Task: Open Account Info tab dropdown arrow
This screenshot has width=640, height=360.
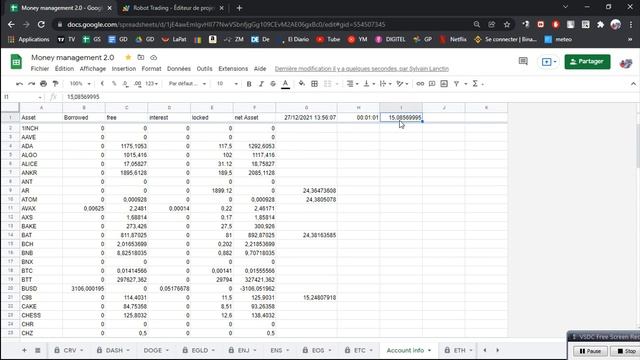Action: coord(429,351)
